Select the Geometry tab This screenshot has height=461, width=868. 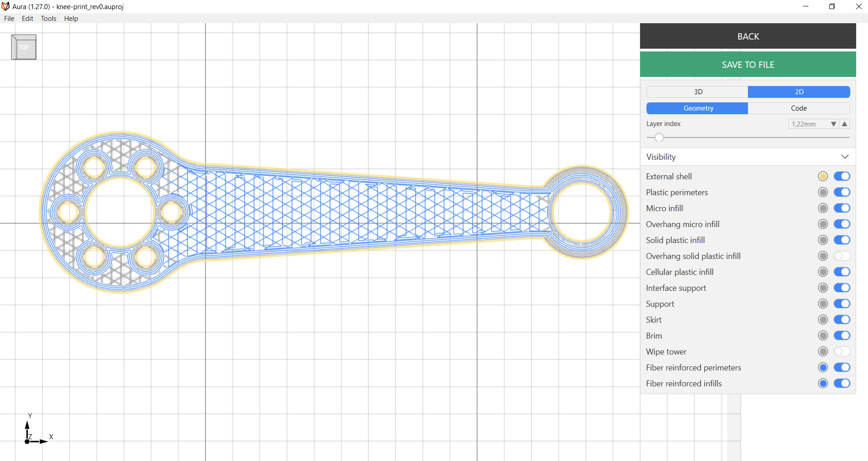click(697, 108)
